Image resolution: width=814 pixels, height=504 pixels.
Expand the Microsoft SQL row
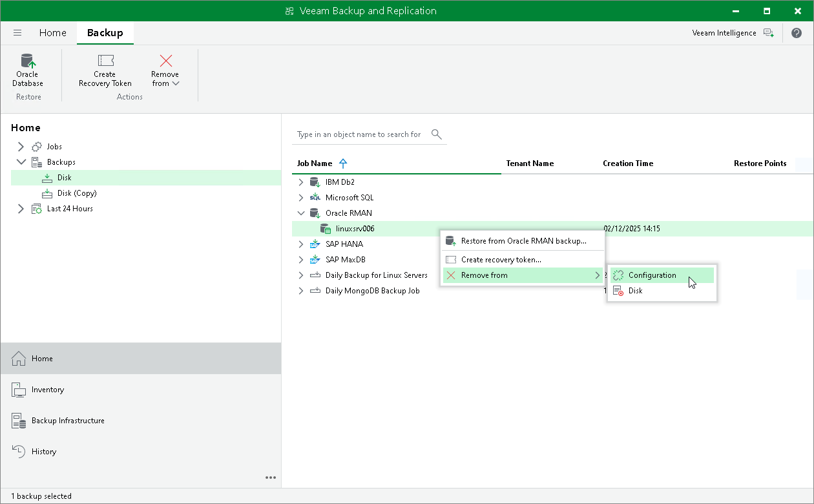pos(300,198)
